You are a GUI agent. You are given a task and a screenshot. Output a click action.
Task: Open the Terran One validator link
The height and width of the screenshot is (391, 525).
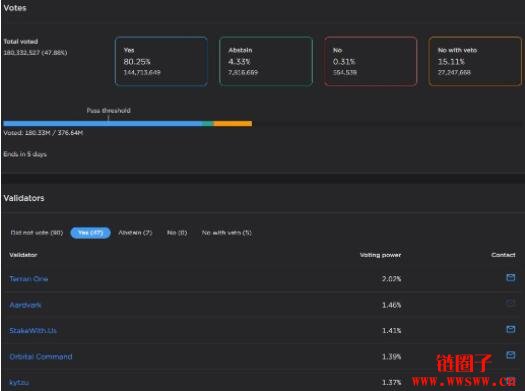click(29, 279)
